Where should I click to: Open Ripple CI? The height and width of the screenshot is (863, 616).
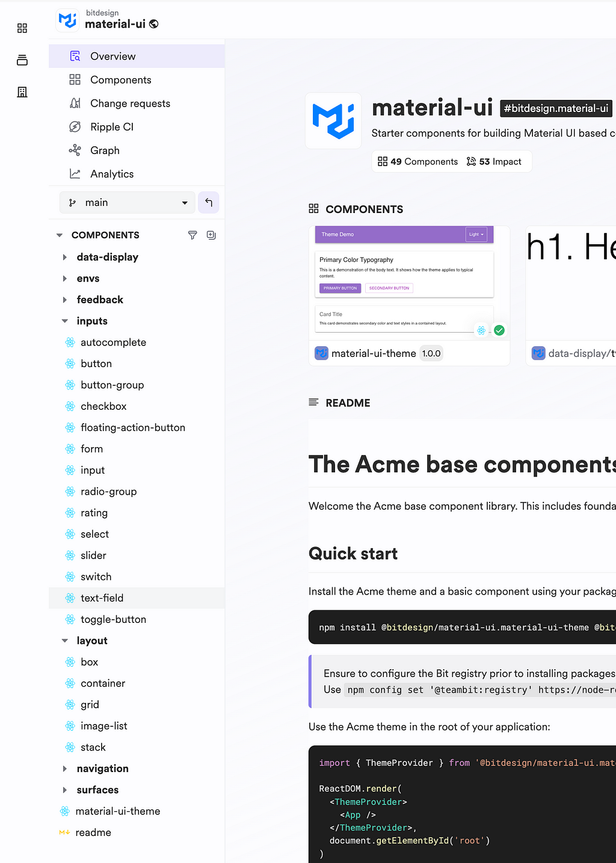[x=137, y=126]
